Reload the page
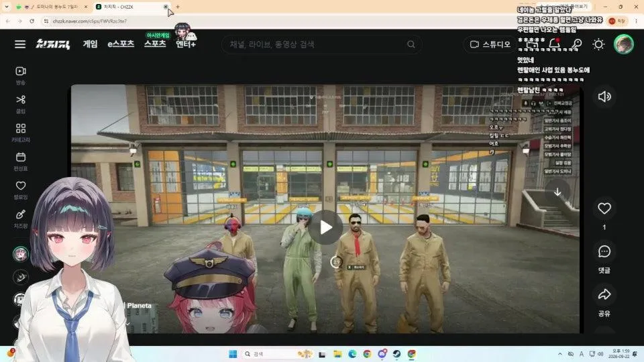 [x=32, y=21]
